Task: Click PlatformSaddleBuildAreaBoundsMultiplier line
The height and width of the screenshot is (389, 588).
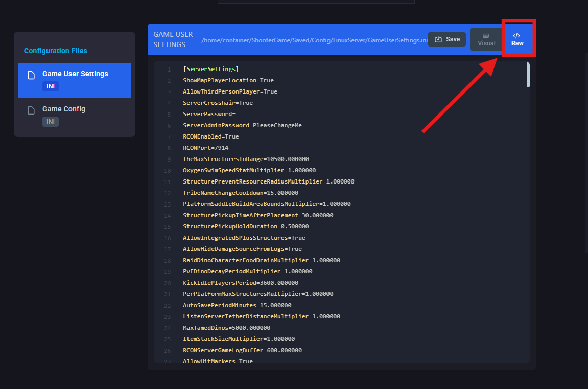Action: point(267,204)
